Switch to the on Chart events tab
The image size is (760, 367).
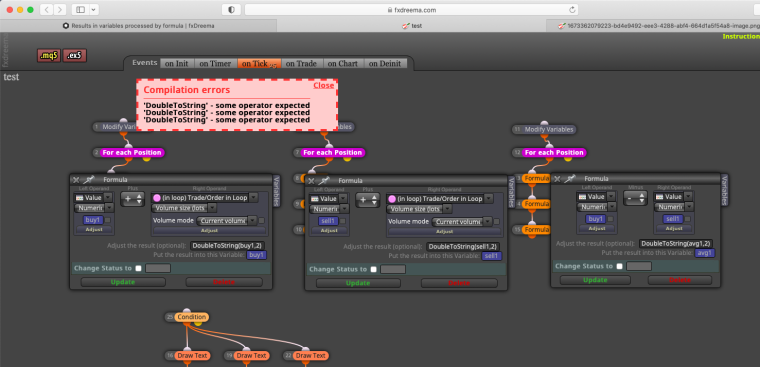click(x=343, y=64)
